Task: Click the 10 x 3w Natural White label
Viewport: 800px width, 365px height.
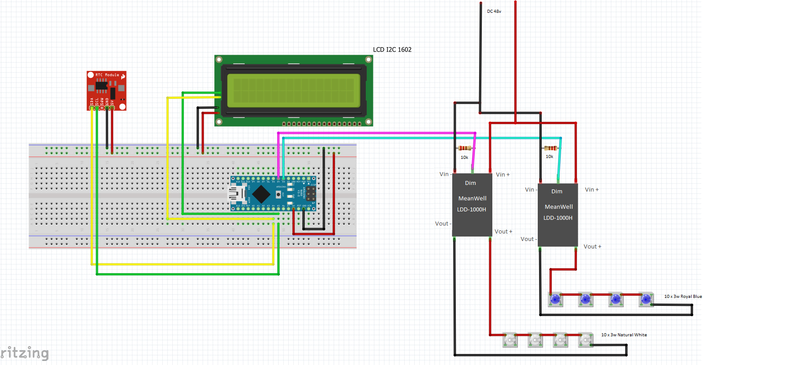Action: click(624, 335)
